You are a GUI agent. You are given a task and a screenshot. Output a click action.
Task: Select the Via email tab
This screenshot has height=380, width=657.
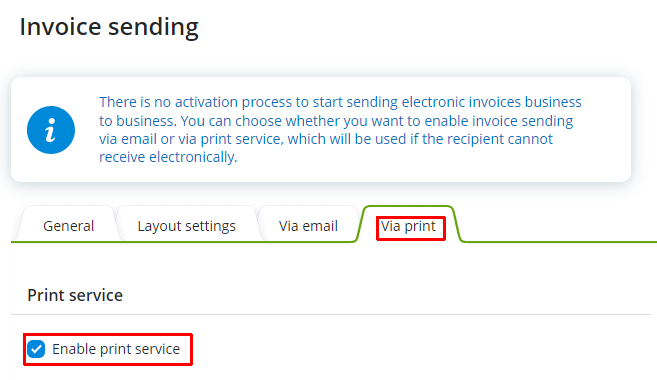coord(308,226)
